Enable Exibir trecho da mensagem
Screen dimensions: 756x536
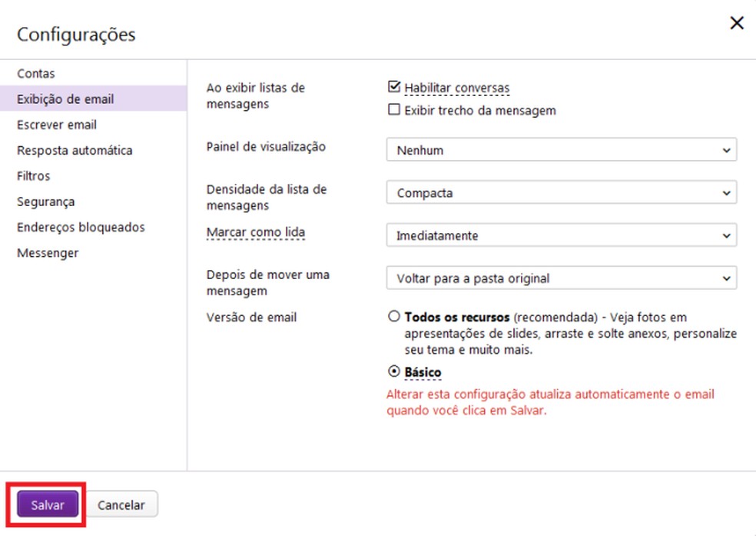point(395,110)
